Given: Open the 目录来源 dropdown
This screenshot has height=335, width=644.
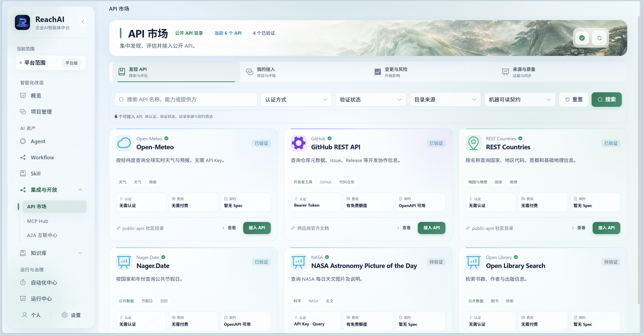Looking at the screenshot, I should (445, 100).
